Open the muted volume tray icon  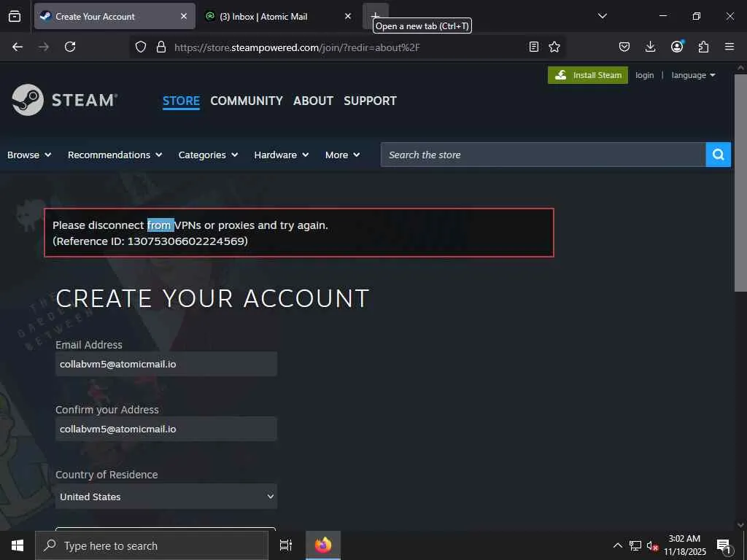[x=652, y=545]
